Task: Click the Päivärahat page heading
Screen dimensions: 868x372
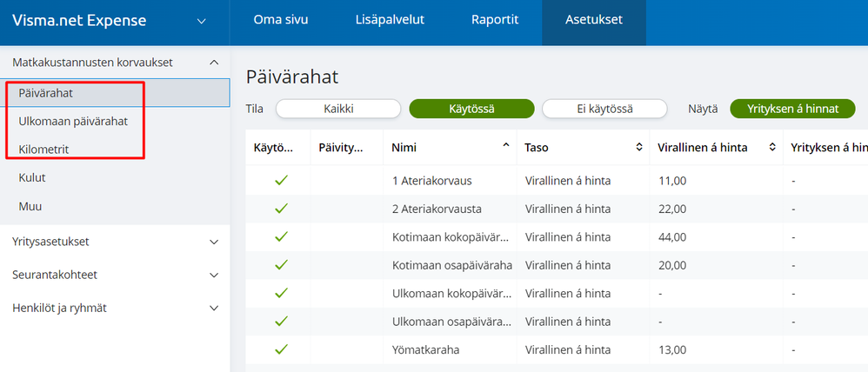Action: click(291, 77)
